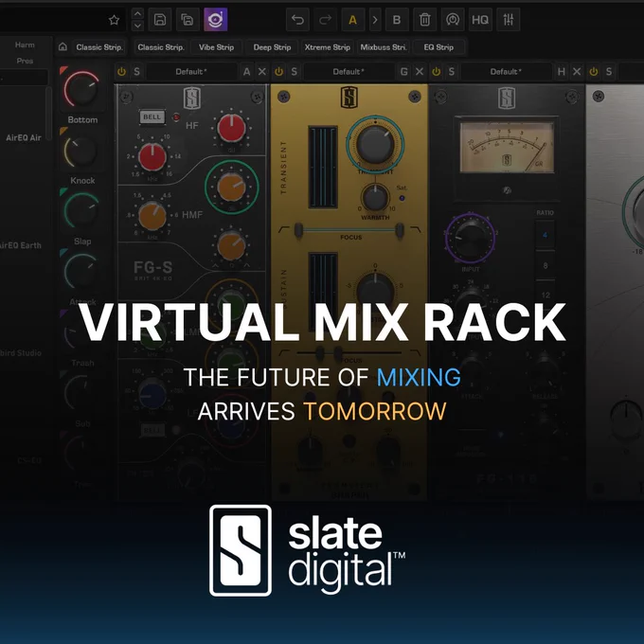Switch to the EQ Strip tab
The width and height of the screenshot is (644, 644).
click(438, 47)
